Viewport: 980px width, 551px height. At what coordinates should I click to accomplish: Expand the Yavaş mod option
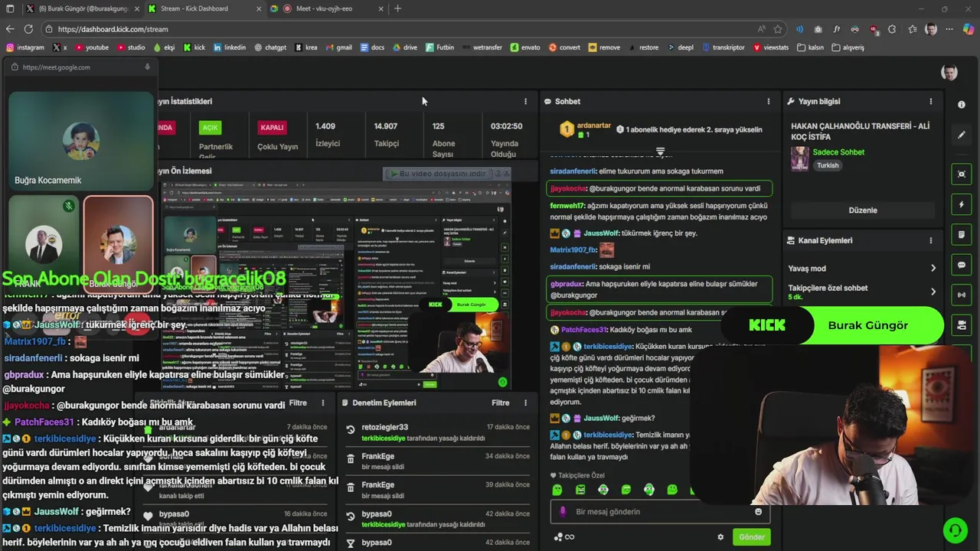click(862, 269)
